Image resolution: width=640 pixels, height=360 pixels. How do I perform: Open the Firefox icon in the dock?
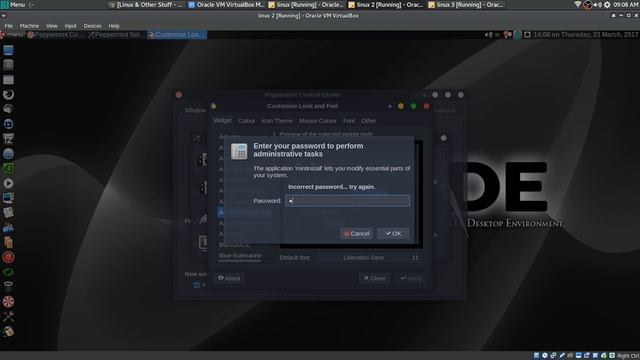coord(8,94)
